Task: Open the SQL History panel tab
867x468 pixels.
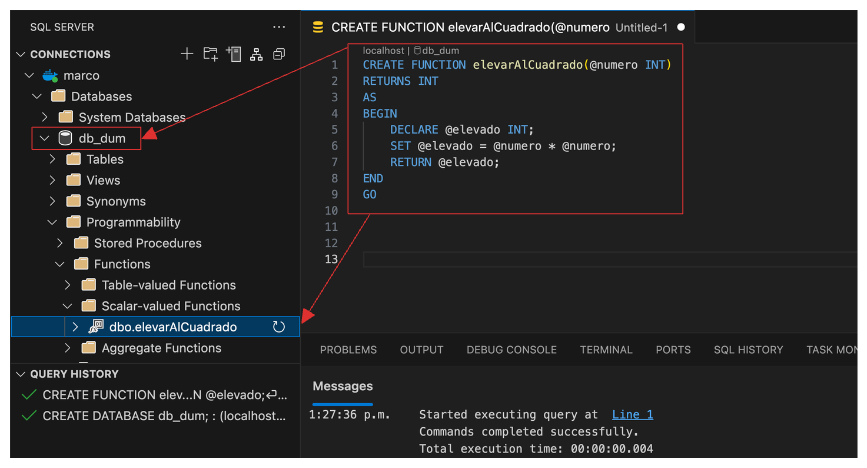Action: tap(748, 350)
